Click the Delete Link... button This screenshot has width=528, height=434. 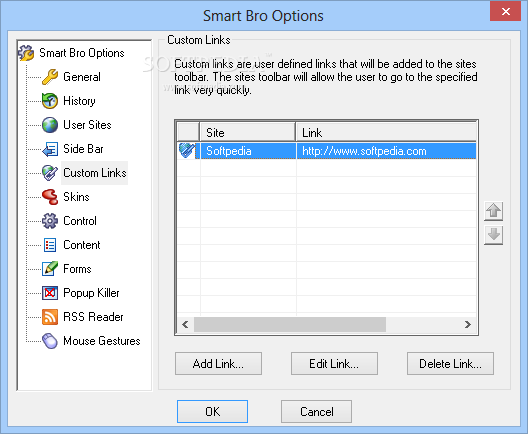[x=450, y=364]
